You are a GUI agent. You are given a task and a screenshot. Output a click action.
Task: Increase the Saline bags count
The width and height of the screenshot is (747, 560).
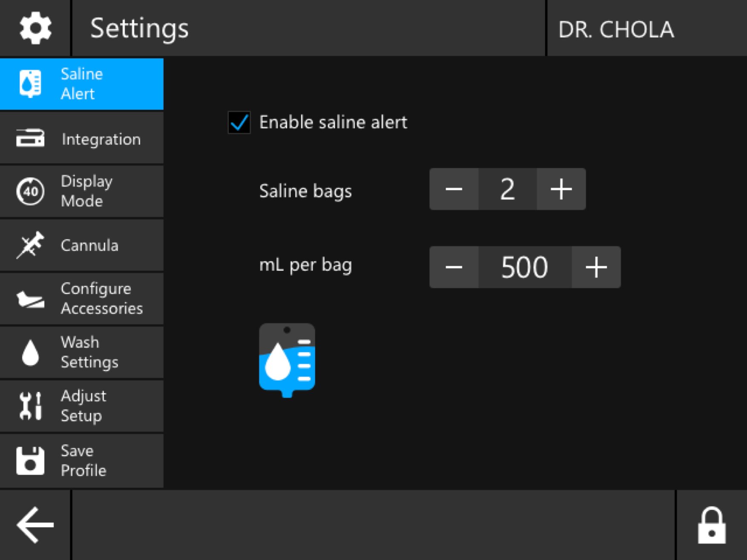(561, 189)
